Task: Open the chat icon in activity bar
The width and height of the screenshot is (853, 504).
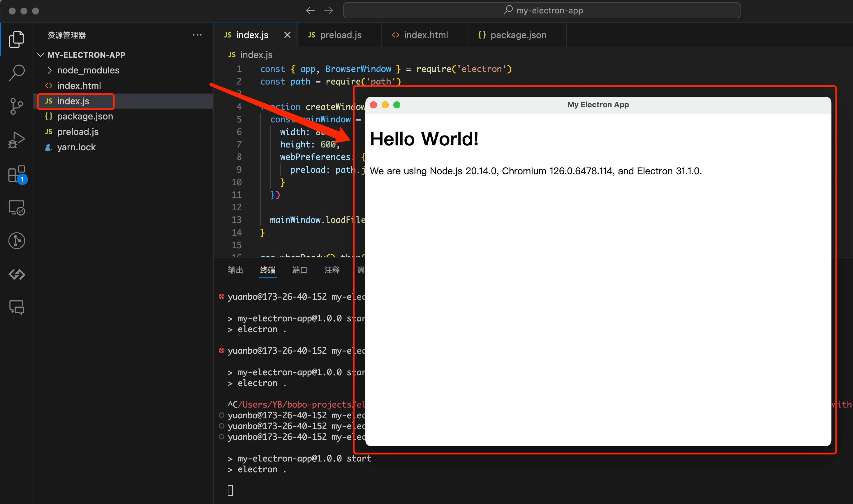Action: 16,307
